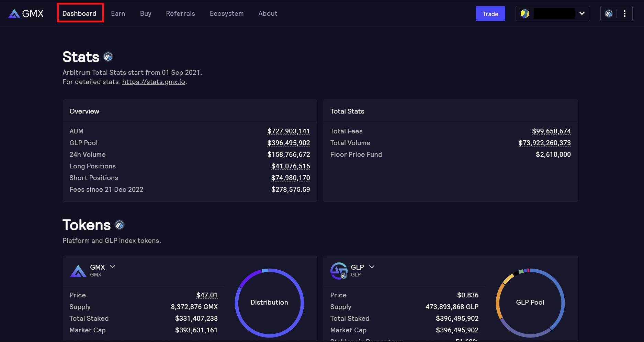Click the Fees since 21 Dec value
Screen dimensions: 644x342
pyautogui.click(x=291, y=189)
